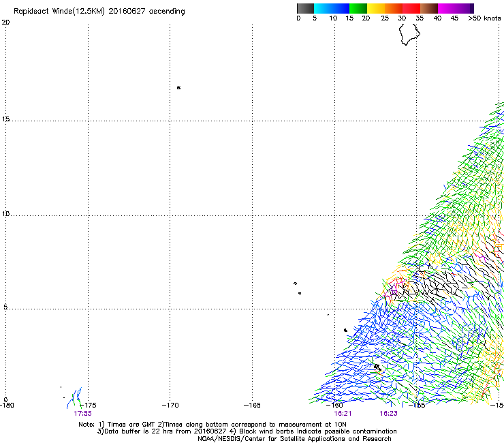Screen dimensions: 504x443
Task: Click the small blue wind barbs near -175
Action: tap(74, 397)
